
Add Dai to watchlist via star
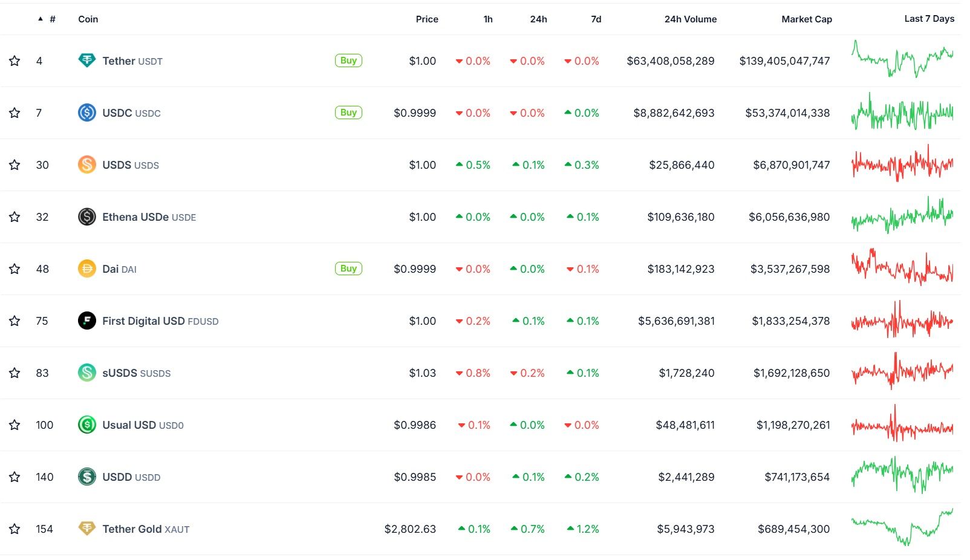[x=15, y=269]
